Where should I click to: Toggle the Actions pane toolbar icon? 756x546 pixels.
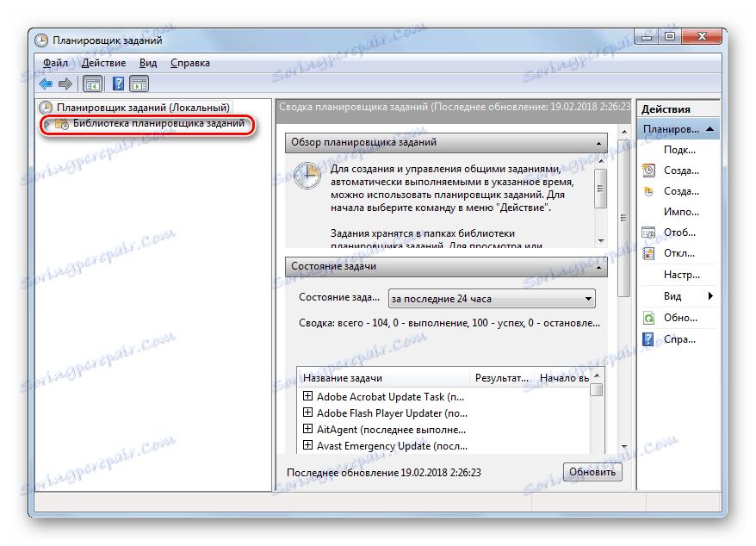[x=139, y=84]
